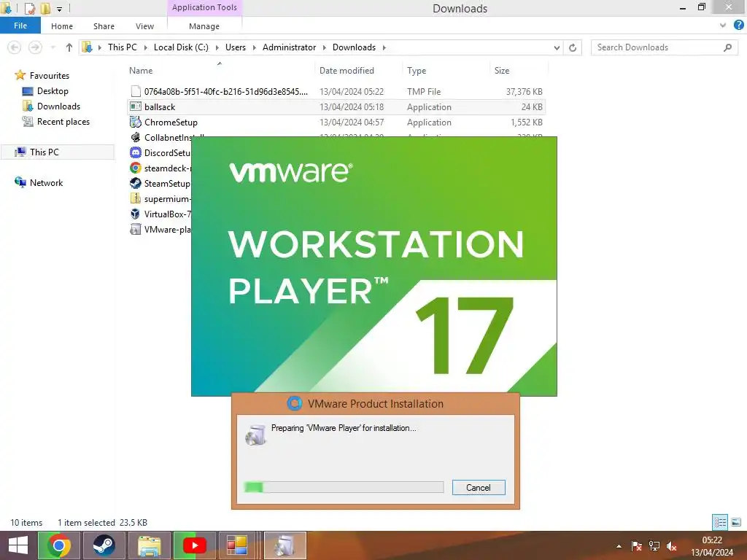This screenshot has height=560, width=747.
Task: Open Favourites in the navigation pane
Action: coord(49,76)
